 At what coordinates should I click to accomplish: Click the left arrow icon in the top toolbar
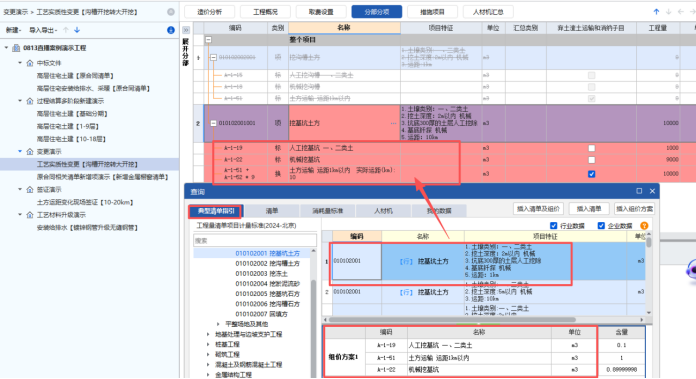tap(680, 12)
